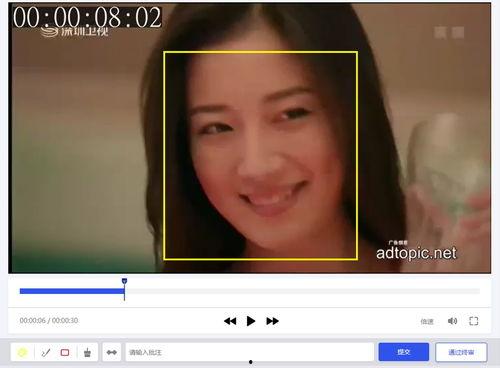This screenshot has height=368, width=500.
Task: Seek to the middle of the progress bar
Action: [x=250, y=291]
